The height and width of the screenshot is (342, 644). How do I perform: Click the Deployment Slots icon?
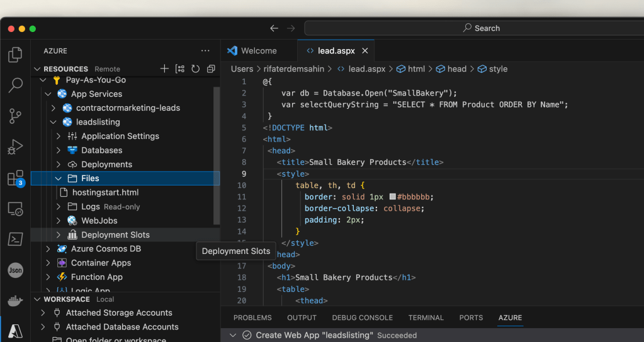[x=72, y=234]
